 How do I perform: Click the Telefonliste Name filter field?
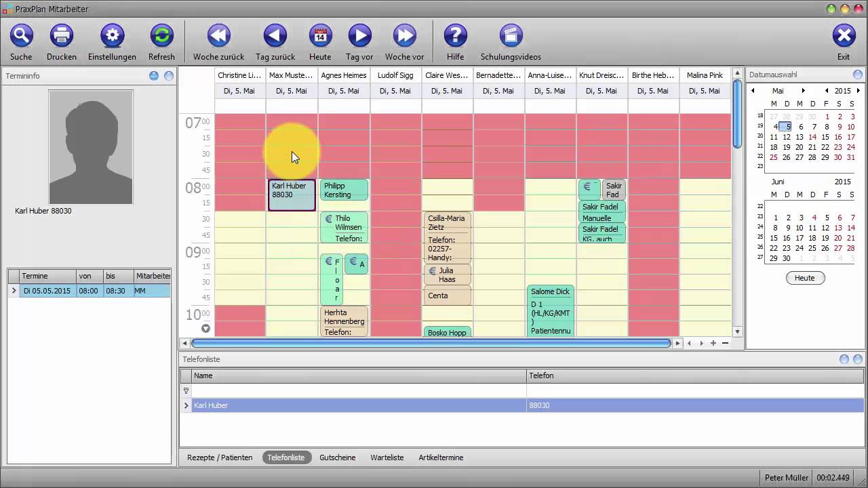click(358, 391)
